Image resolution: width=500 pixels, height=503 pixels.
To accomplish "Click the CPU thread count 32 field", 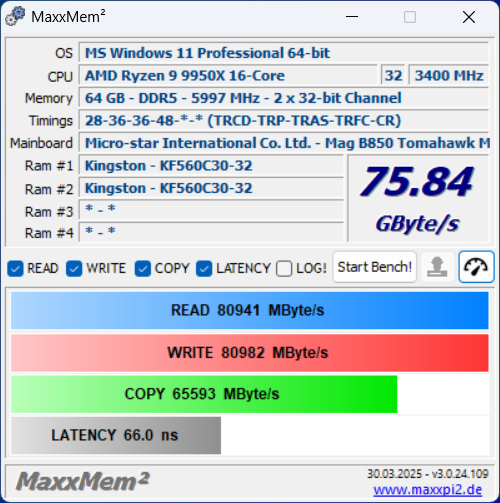I will pos(393,76).
